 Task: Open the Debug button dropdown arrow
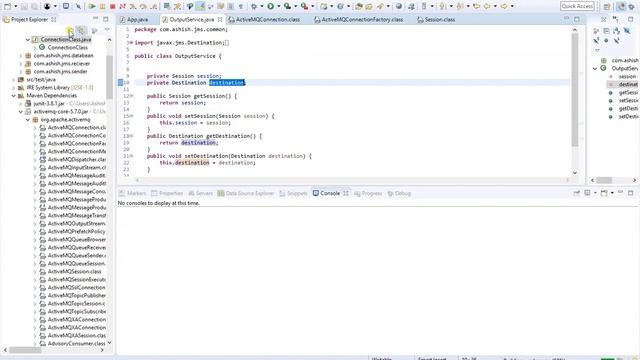(262, 6)
